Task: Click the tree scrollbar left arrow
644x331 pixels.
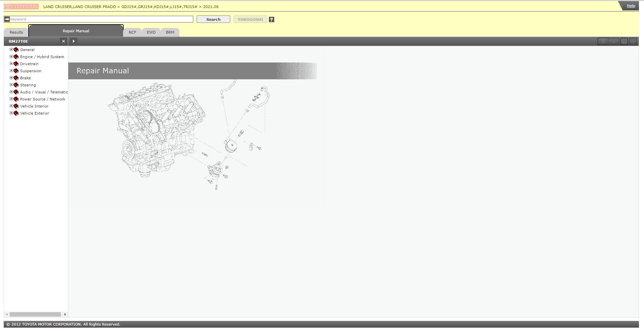Action: pos(7,315)
